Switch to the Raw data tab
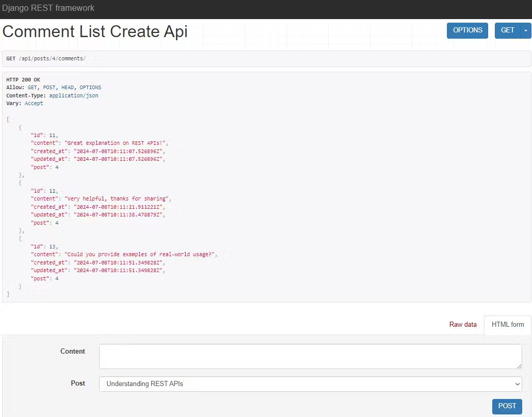Image resolution: width=532 pixels, height=417 pixels. click(x=463, y=324)
